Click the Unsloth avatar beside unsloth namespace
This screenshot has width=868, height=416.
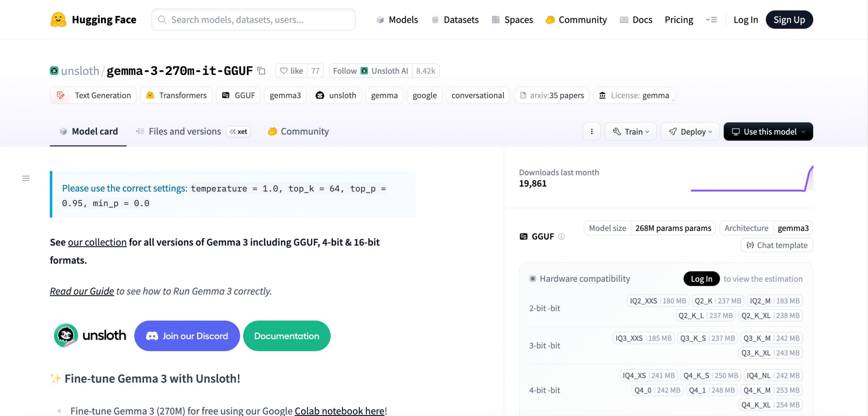[54, 71]
